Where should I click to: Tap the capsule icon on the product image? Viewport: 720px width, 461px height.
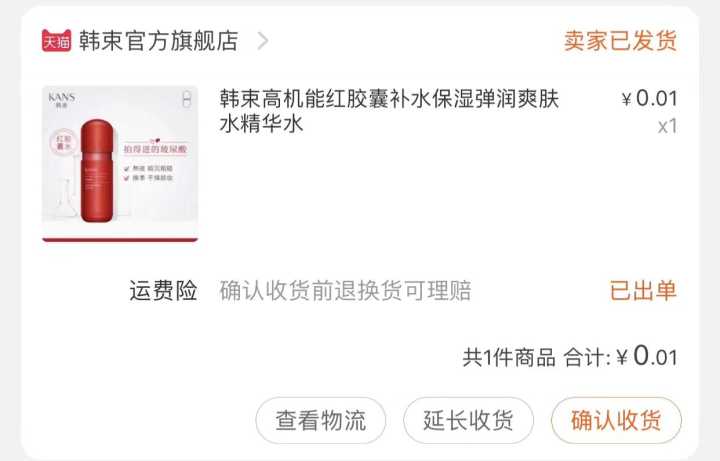186,100
